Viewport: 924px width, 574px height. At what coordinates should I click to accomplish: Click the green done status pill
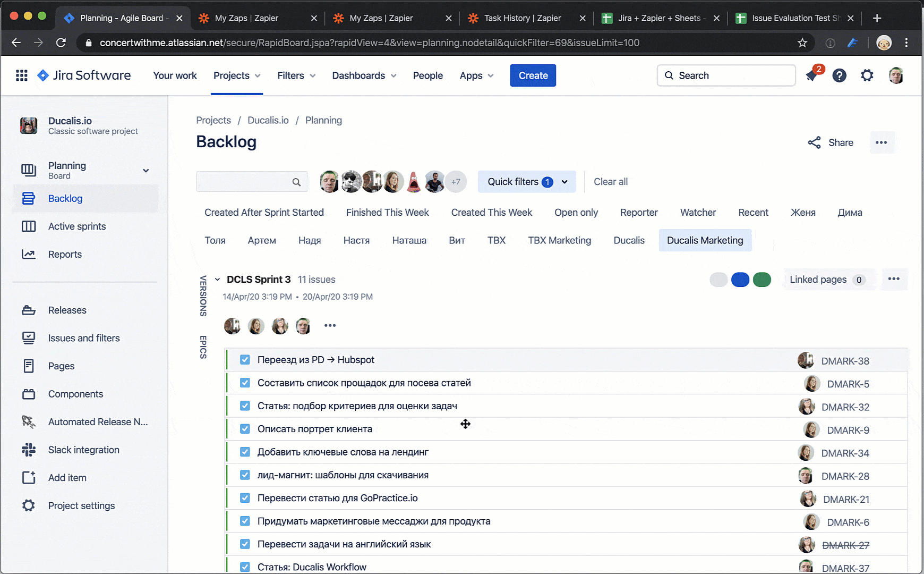click(x=762, y=280)
